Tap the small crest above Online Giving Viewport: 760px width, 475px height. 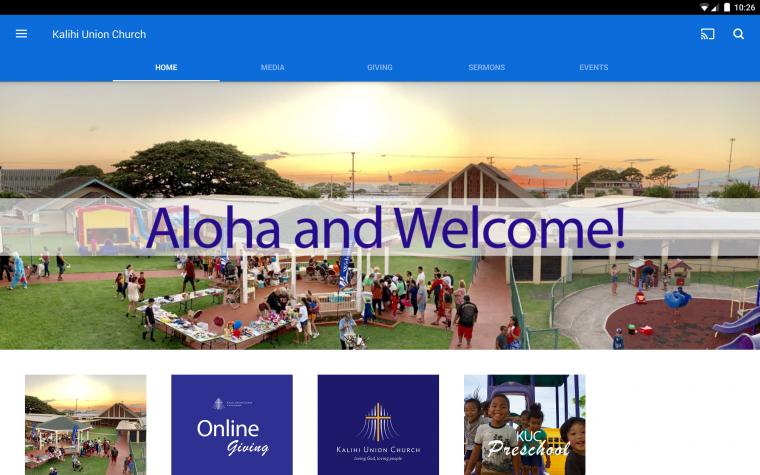219,404
